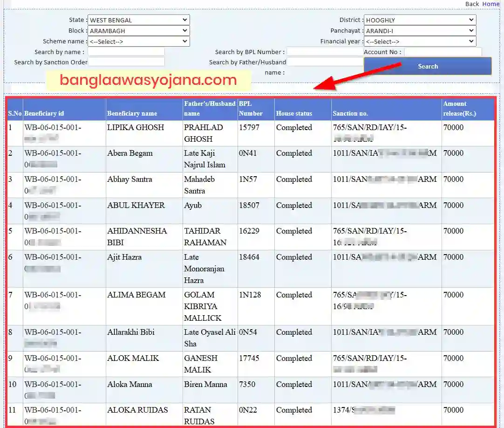Click BPL number 18464
This screenshot has width=504, height=428.
(x=249, y=257)
